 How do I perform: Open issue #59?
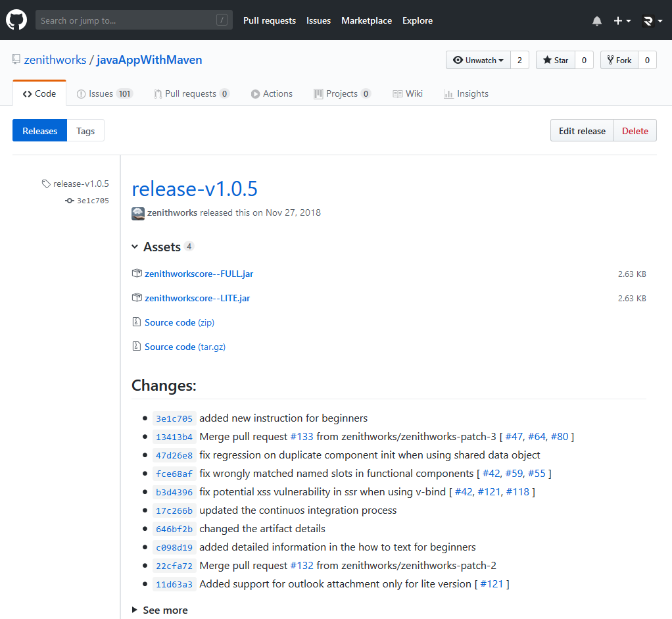(514, 473)
